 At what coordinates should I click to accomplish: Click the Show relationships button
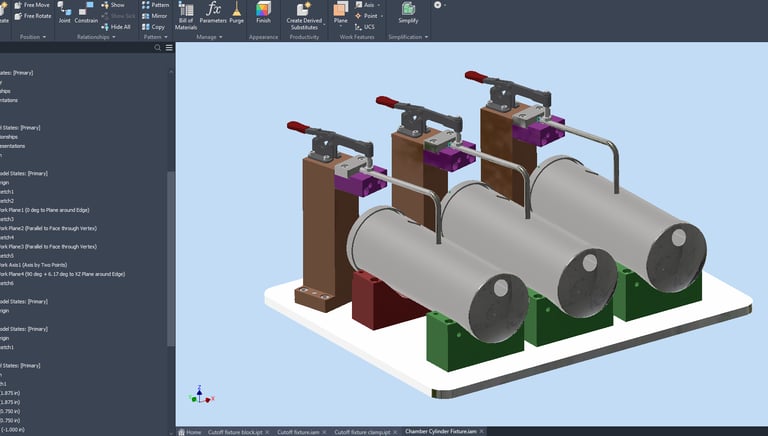tap(112, 5)
